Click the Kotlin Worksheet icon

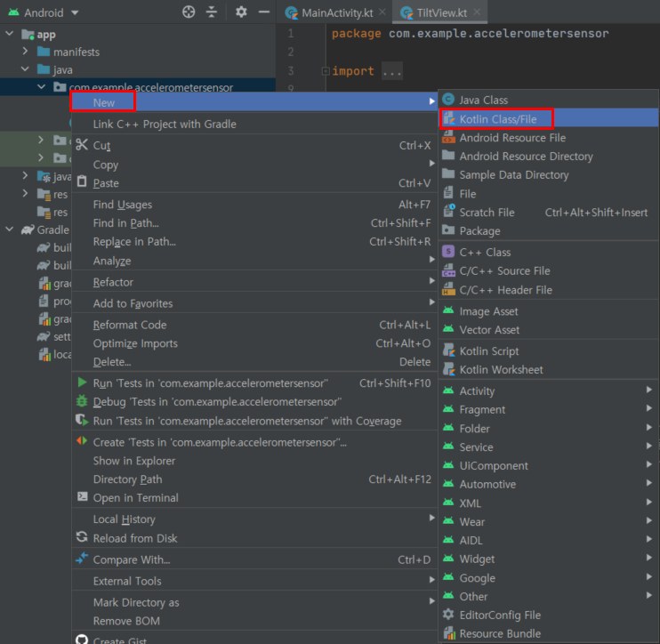coord(448,369)
